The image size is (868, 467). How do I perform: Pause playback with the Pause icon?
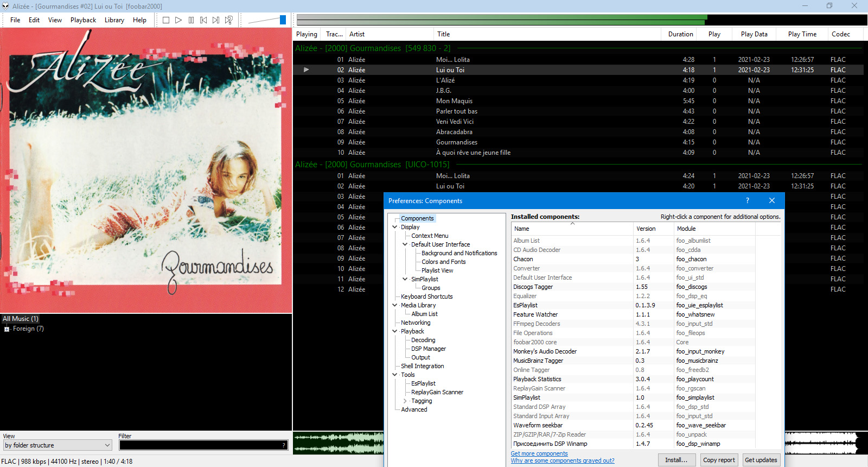(x=191, y=20)
